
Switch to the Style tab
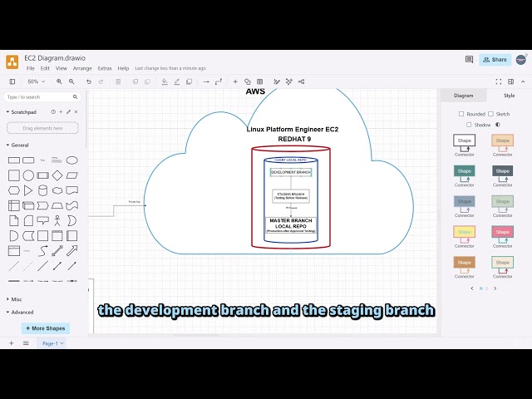(x=509, y=96)
